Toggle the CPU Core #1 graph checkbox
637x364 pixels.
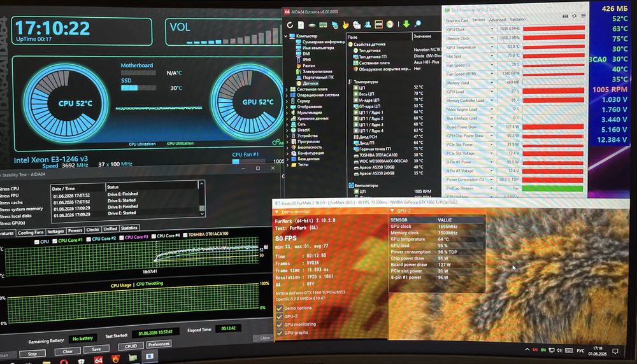(54, 241)
